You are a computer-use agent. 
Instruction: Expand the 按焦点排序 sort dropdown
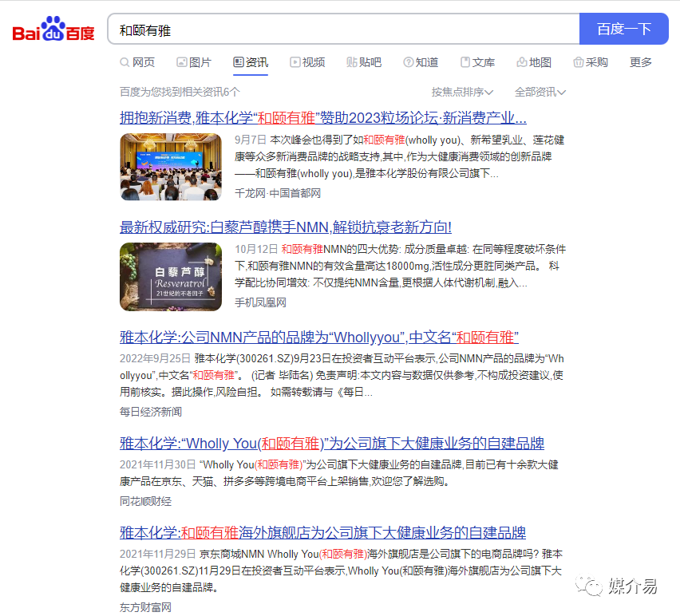[462, 92]
